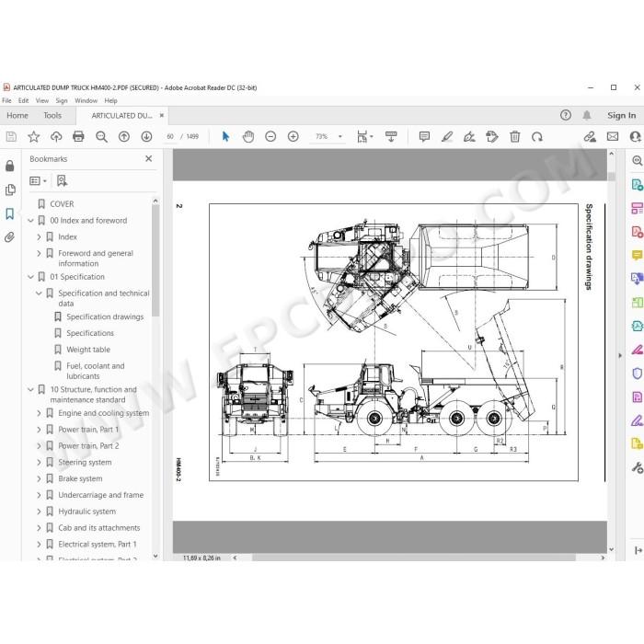
Task: Toggle the Bookmarks panel icon
Action: pyautogui.click(x=10, y=213)
